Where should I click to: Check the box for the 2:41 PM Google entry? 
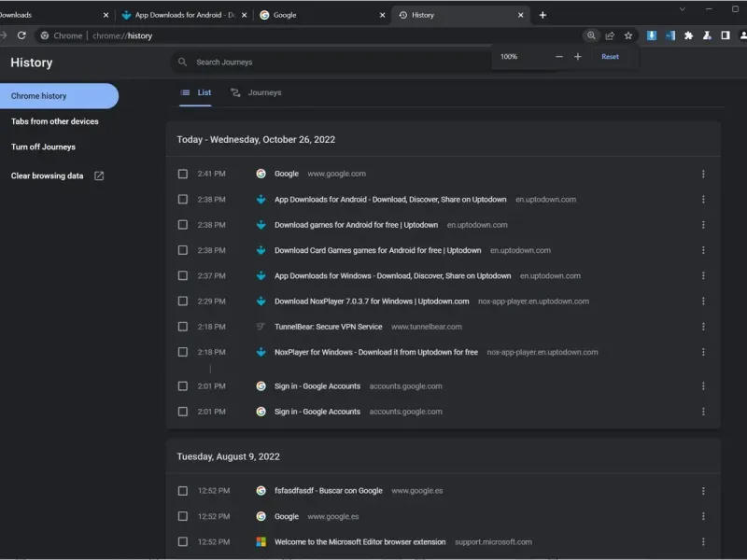coord(183,174)
